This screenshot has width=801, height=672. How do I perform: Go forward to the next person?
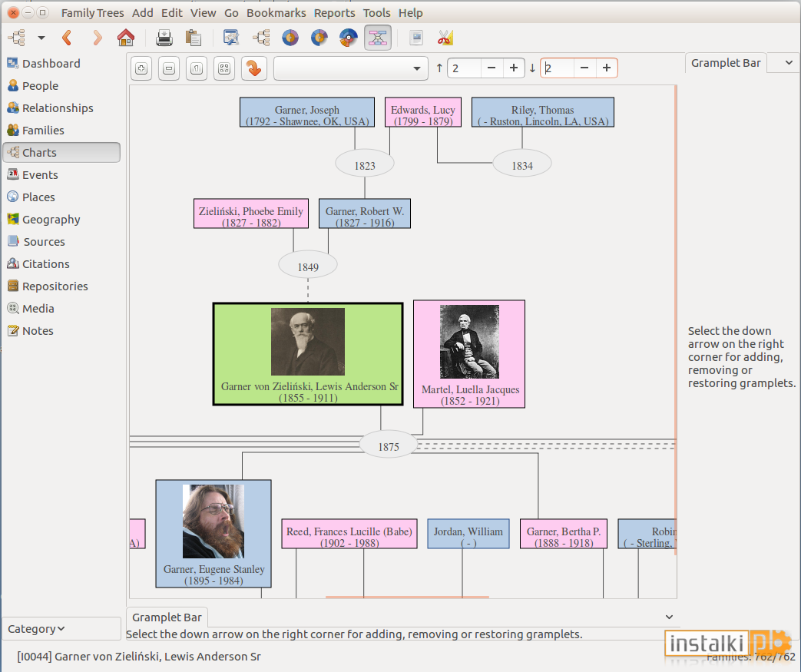click(97, 38)
